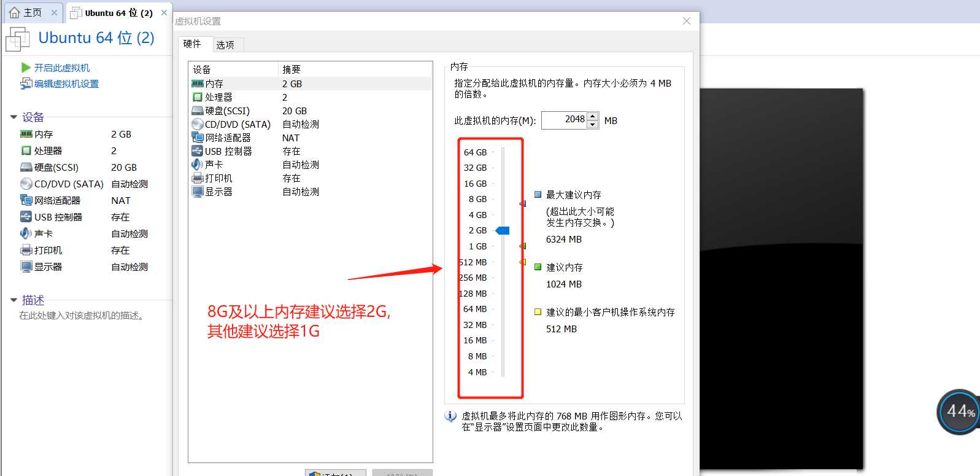Switch to the 硬件 tab
This screenshot has height=476, width=980.
coord(193,44)
